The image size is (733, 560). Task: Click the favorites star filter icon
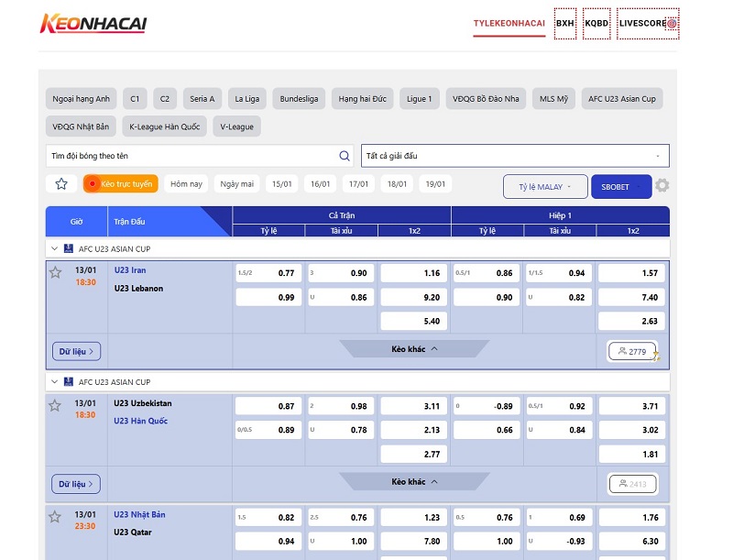[x=61, y=184]
